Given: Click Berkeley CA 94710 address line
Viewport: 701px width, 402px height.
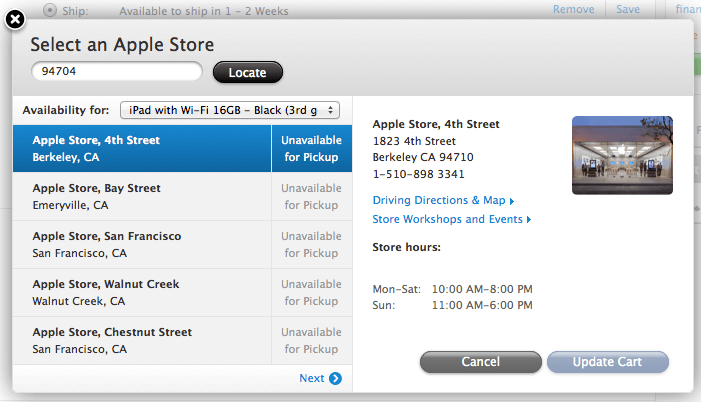Looking at the screenshot, I should point(423,157).
